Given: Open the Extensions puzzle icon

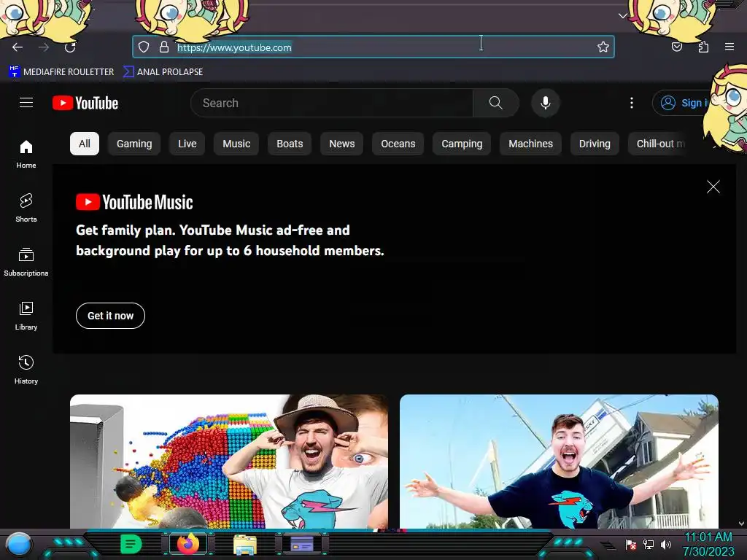Looking at the screenshot, I should [703, 47].
